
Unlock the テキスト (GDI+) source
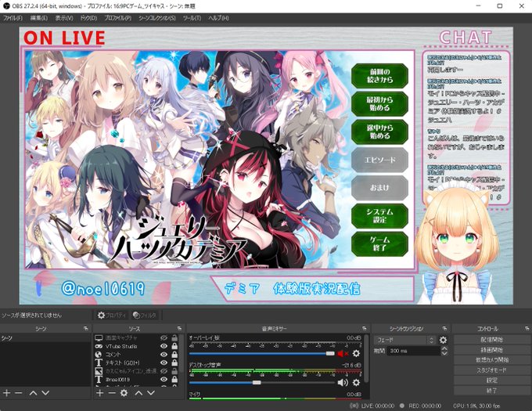pyautogui.click(x=174, y=362)
